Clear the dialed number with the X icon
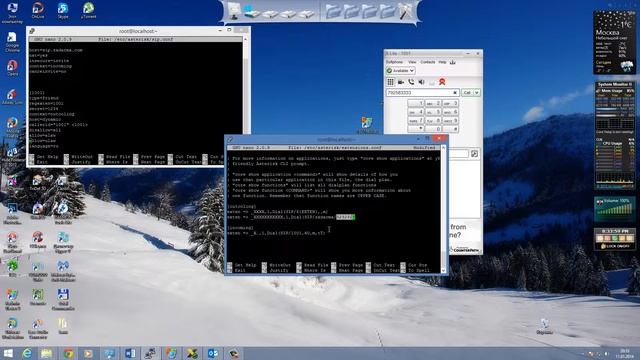The height and width of the screenshot is (360, 640). tap(455, 93)
